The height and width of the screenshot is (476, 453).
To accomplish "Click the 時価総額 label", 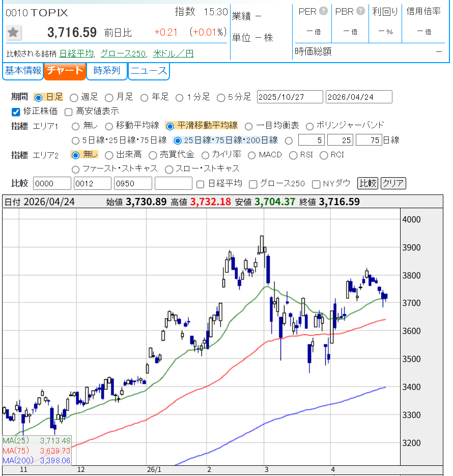I will [313, 51].
